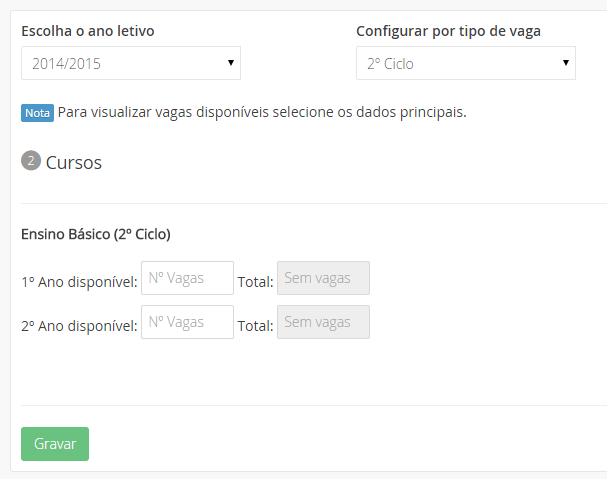The width and height of the screenshot is (607, 479).
Task: Click the 'Para visualizar vagas disponíveis' note text
Action: click(262, 112)
